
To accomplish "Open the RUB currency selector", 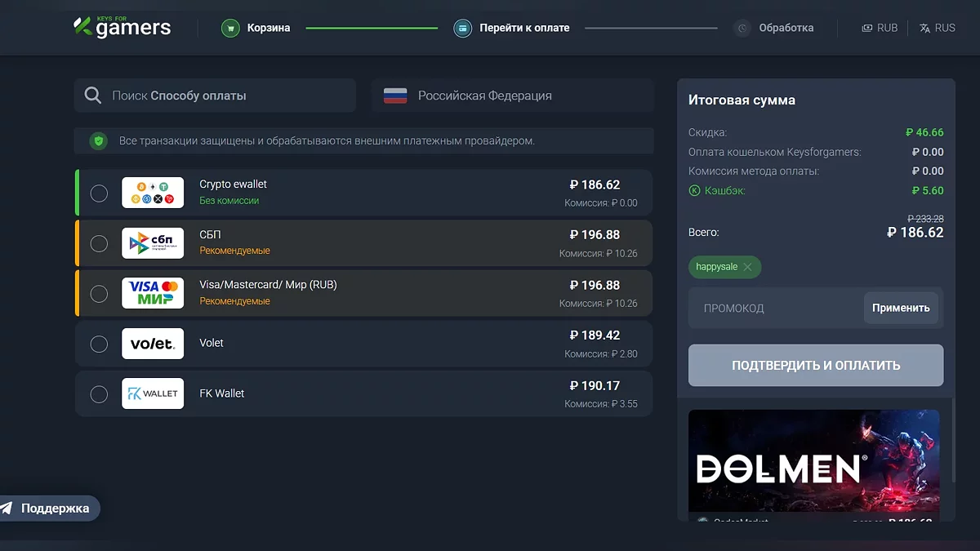I will (x=880, y=28).
